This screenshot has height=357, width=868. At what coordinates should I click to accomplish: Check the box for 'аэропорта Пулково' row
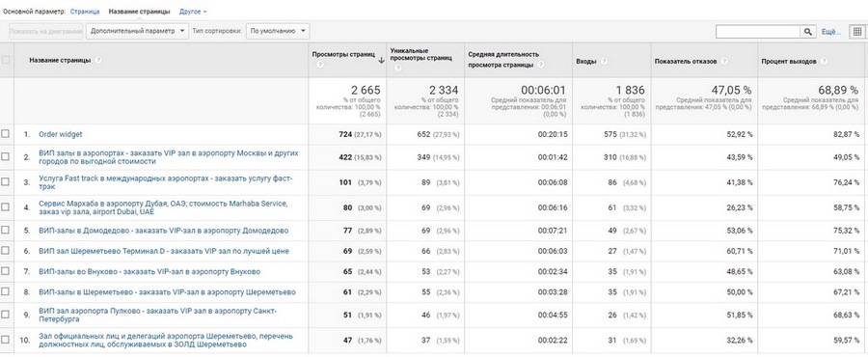click(x=6, y=315)
